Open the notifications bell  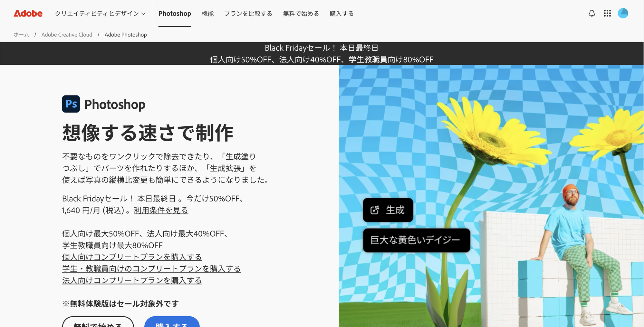(591, 13)
